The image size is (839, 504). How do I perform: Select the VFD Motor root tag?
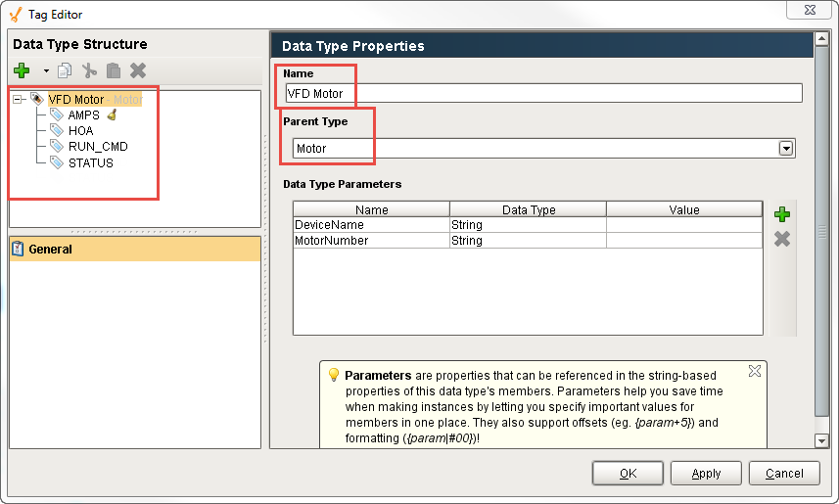(x=75, y=100)
